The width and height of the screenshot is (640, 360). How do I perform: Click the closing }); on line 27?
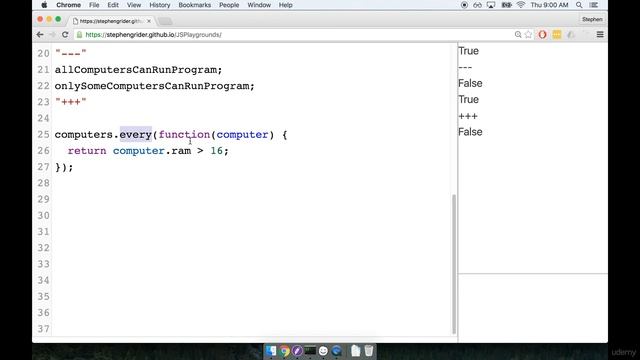coord(64,167)
